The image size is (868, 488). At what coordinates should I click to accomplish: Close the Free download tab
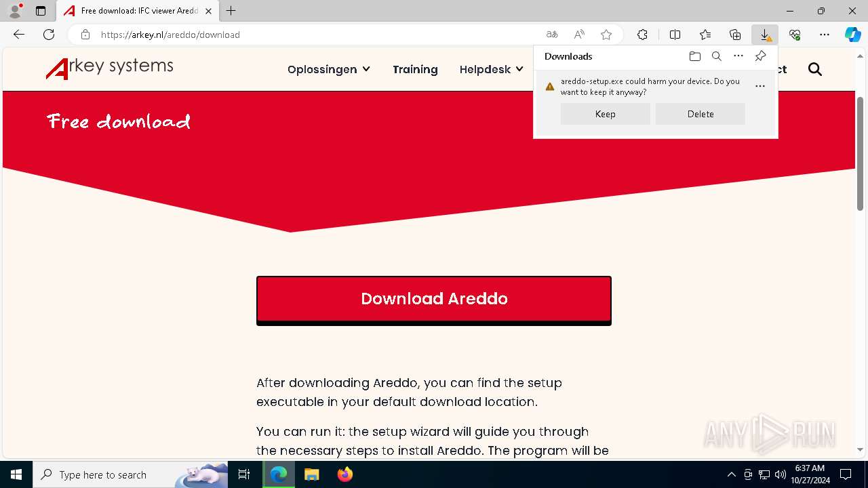coord(208,11)
